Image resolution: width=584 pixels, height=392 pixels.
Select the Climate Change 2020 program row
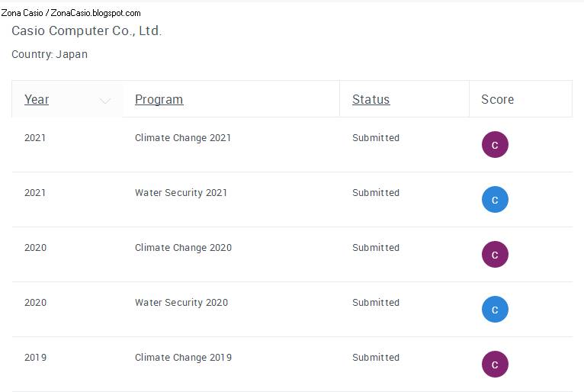click(183, 248)
